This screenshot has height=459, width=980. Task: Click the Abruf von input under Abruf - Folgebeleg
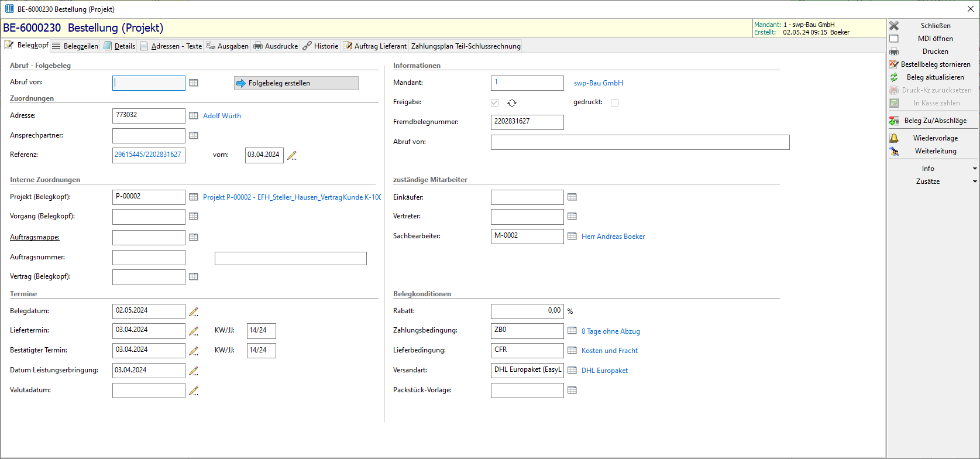pyautogui.click(x=149, y=83)
